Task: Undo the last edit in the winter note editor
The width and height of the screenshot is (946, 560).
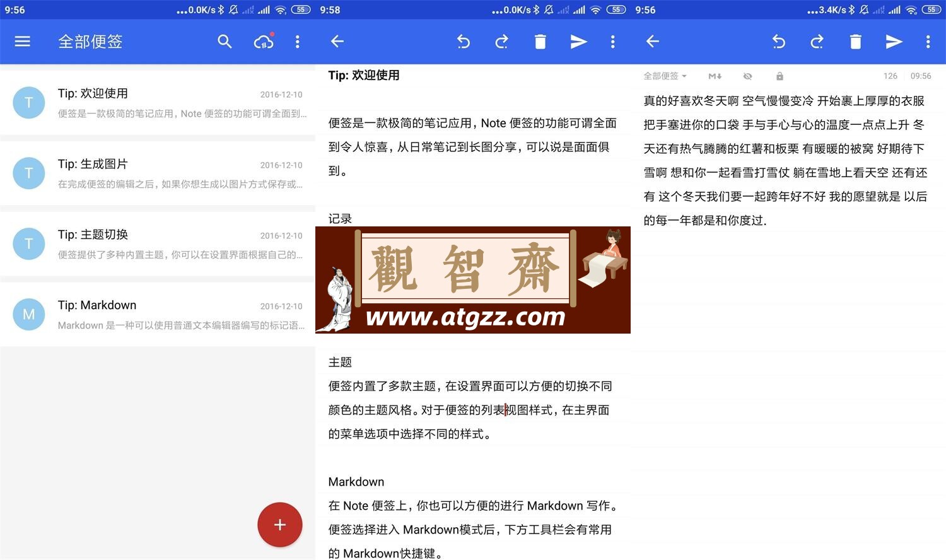Action: [x=779, y=42]
